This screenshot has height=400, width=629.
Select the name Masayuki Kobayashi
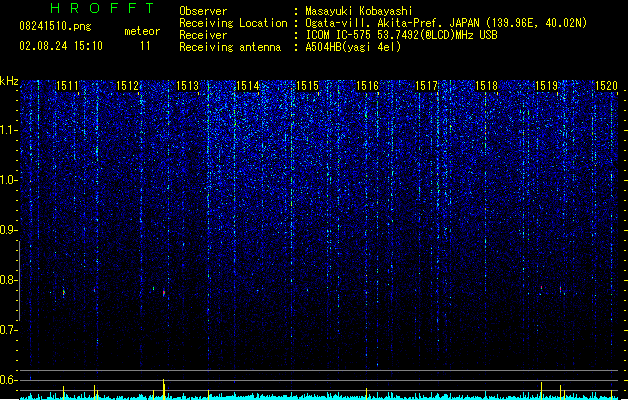click(x=359, y=11)
